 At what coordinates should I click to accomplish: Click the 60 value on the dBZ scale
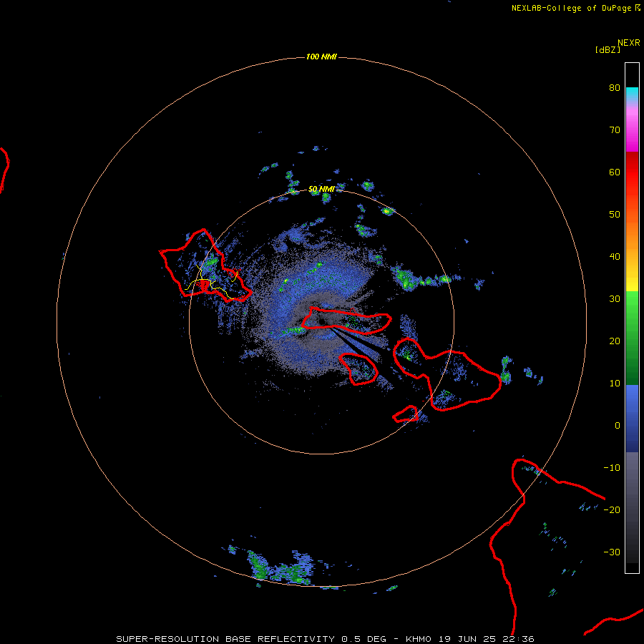pyautogui.click(x=615, y=172)
